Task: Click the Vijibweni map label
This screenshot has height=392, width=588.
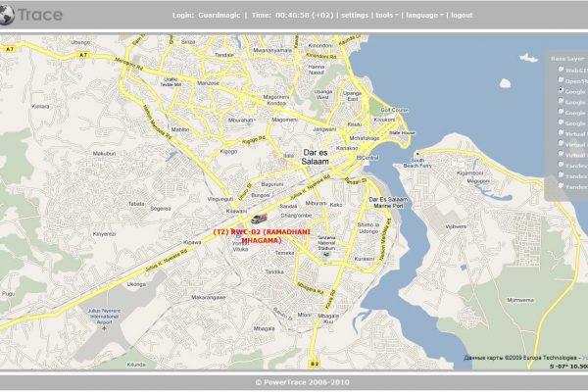Action: [456, 226]
